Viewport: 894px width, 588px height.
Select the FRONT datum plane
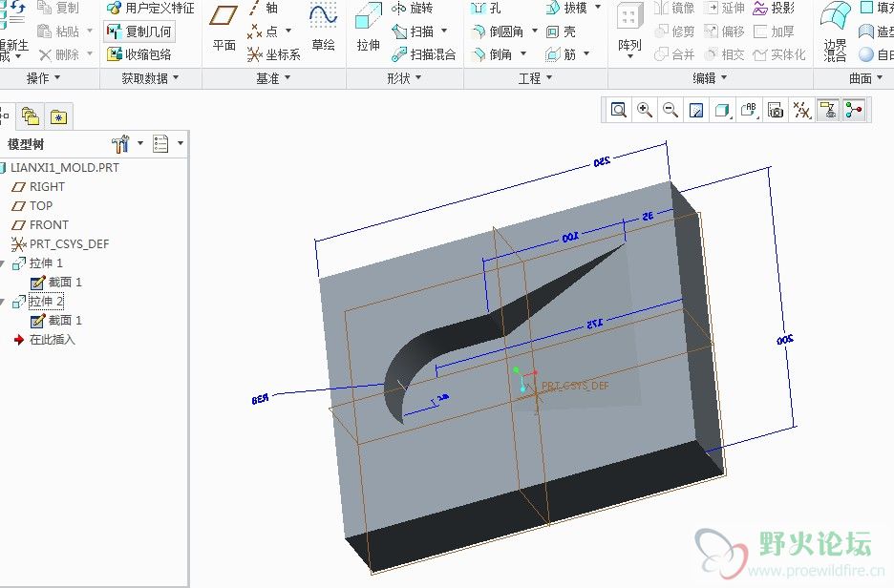[x=40, y=224]
